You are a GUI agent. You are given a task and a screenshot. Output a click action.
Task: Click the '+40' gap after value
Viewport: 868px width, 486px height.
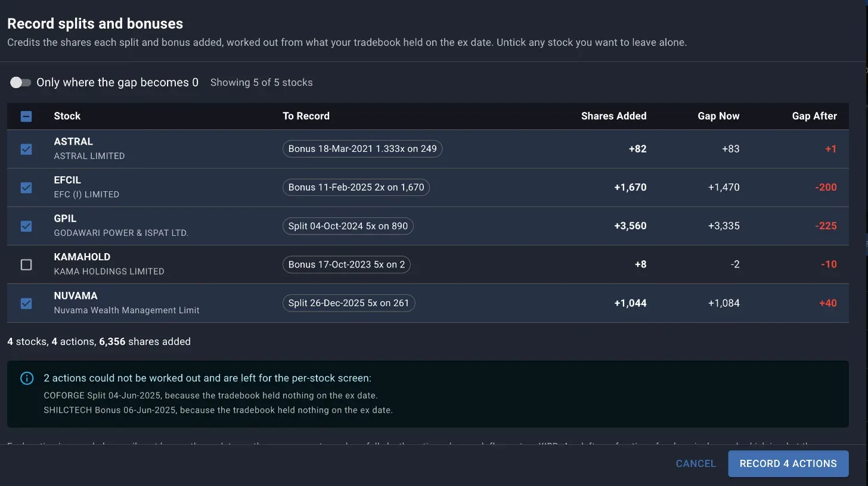pyautogui.click(x=828, y=303)
